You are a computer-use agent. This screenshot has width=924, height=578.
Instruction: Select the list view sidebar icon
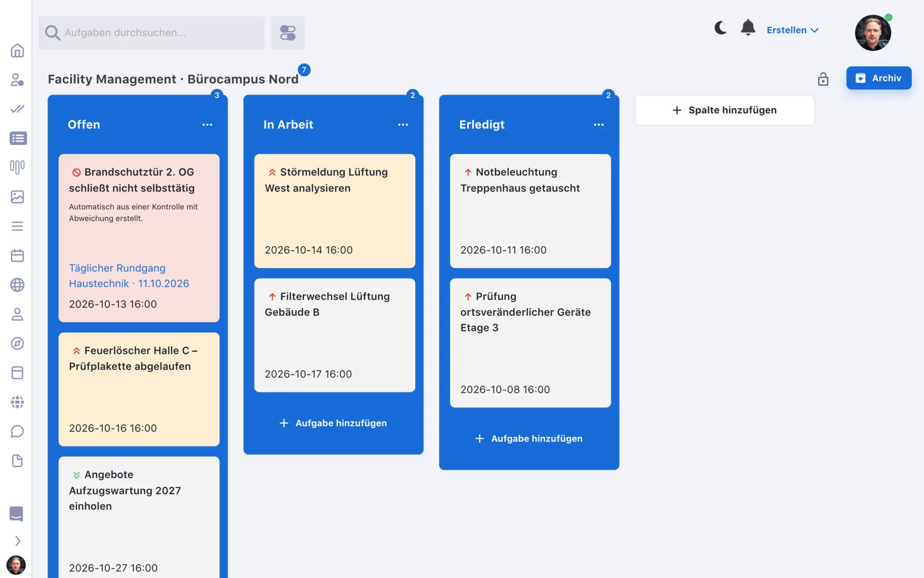[18, 138]
